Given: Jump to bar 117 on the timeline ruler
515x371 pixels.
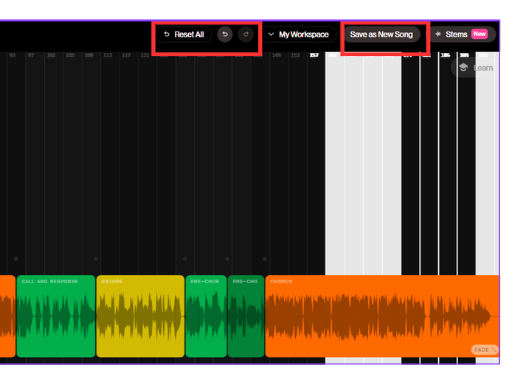Looking at the screenshot, I should point(126,55).
